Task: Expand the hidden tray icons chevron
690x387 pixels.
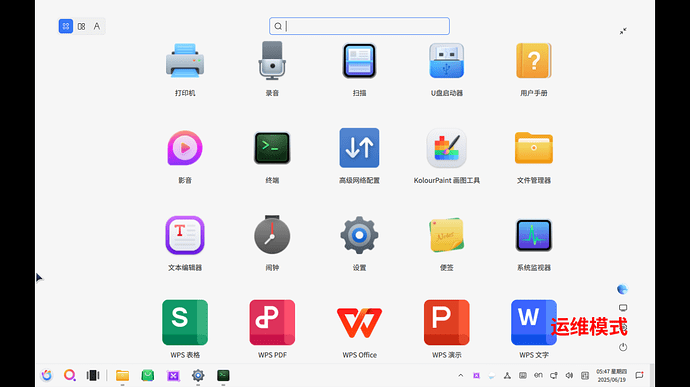Action: (x=461, y=375)
